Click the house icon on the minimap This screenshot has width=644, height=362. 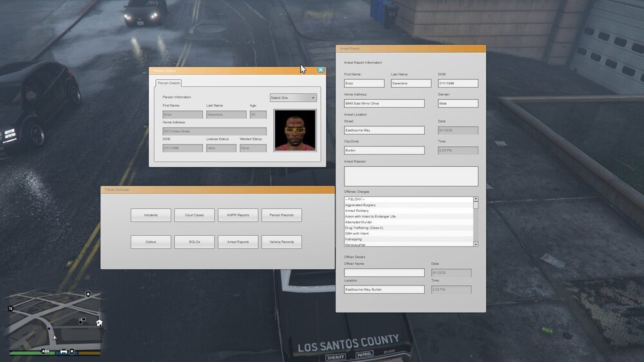[x=99, y=323]
